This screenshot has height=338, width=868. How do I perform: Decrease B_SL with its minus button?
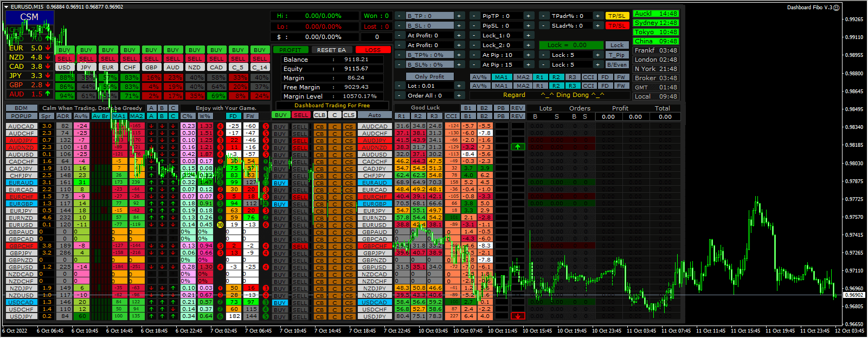pyautogui.click(x=399, y=25)
